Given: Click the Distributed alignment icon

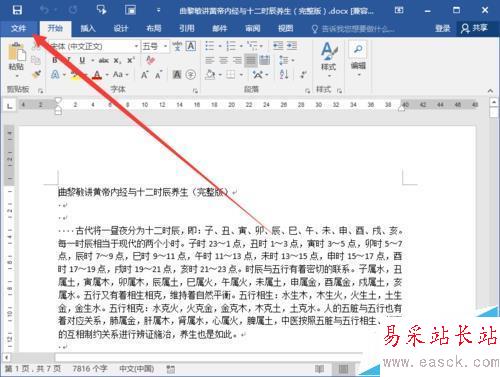Looking at the screenshot, I should 265,60.
